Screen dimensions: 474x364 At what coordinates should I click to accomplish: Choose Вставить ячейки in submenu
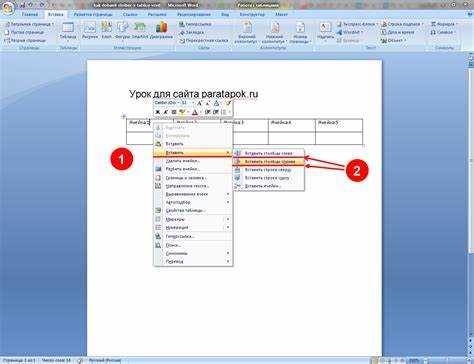click(x=268, y=186)
